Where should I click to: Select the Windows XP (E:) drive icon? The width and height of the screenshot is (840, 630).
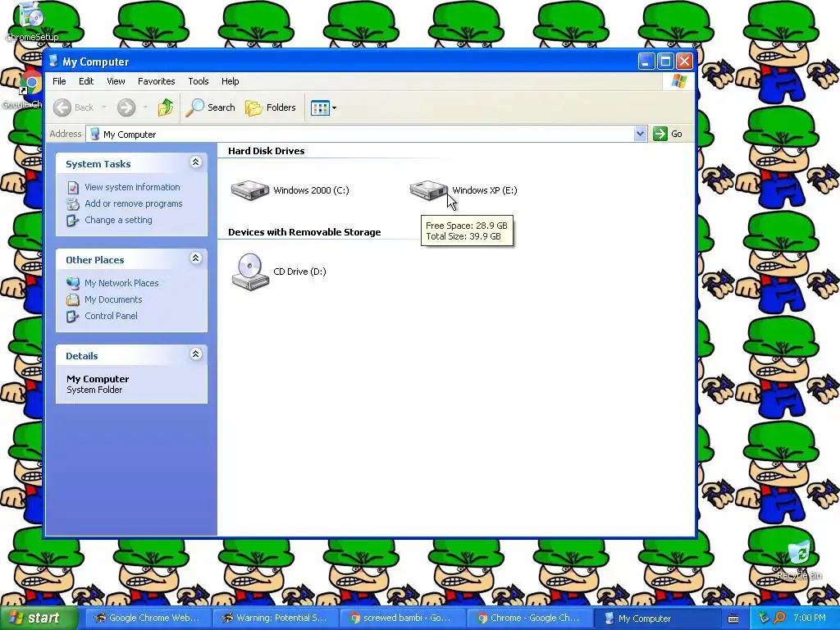[x=428, y=189]
